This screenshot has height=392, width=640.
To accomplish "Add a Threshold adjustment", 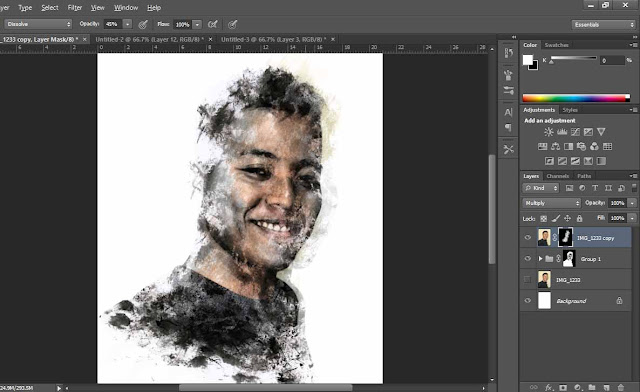I will pos(575,161).
